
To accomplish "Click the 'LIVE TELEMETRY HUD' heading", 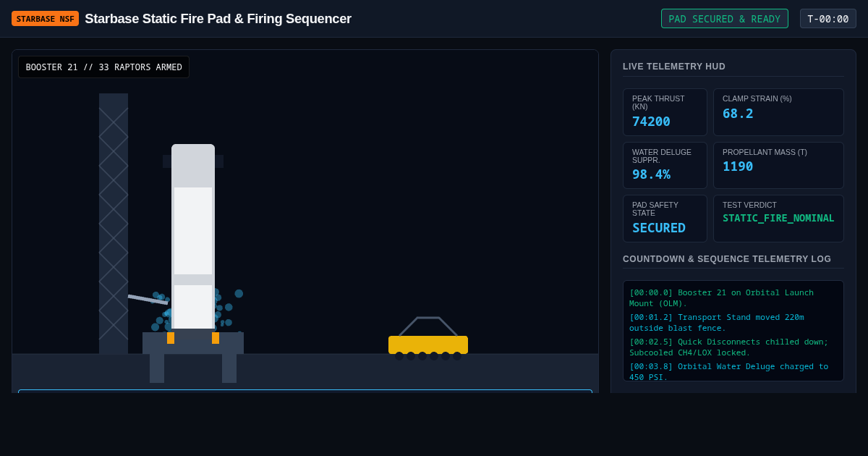I will [x=674, y=67].
